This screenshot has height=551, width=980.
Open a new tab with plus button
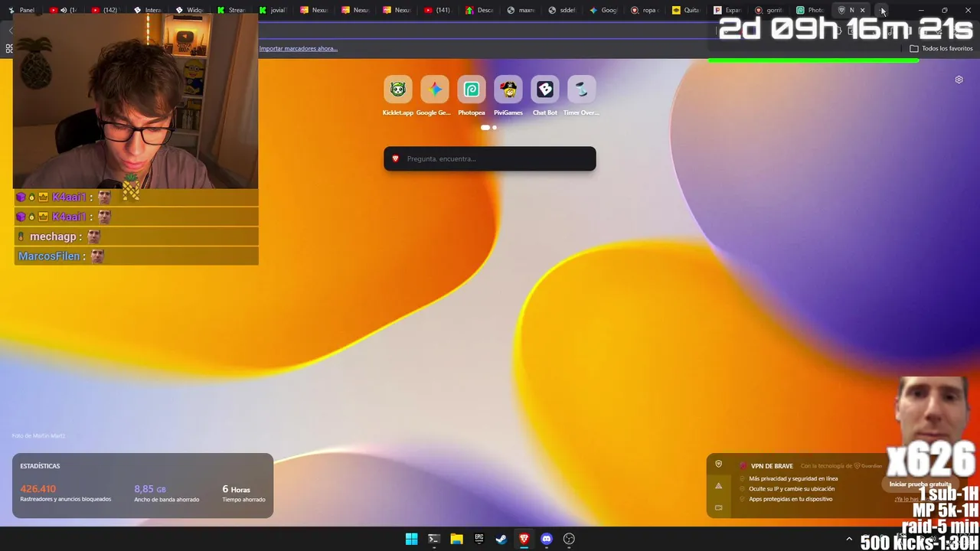(x=882, y=10)
